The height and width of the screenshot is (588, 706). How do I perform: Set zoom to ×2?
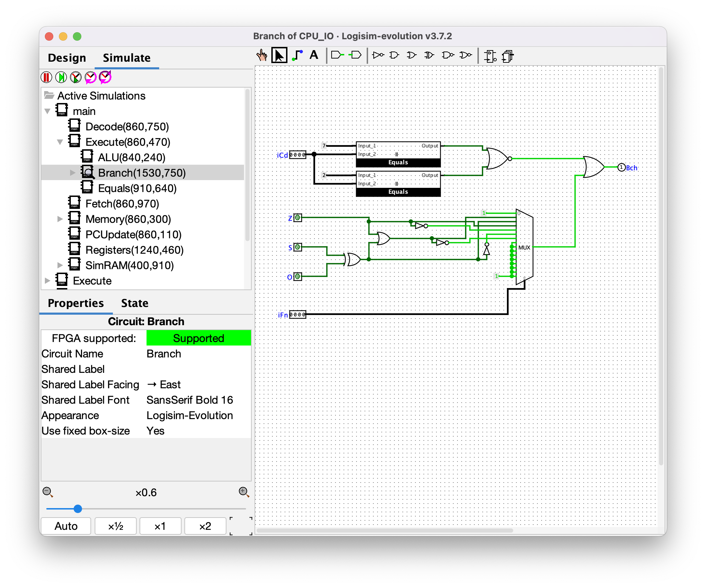tap(205, 526)
